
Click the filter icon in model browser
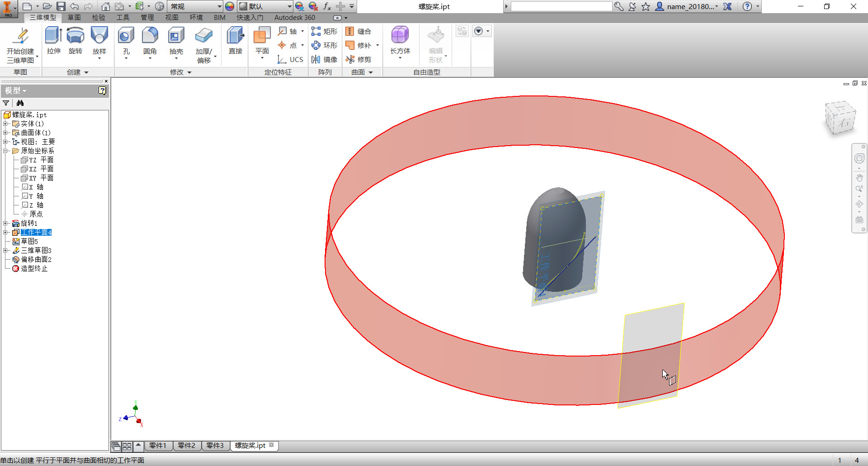[6, 103]
